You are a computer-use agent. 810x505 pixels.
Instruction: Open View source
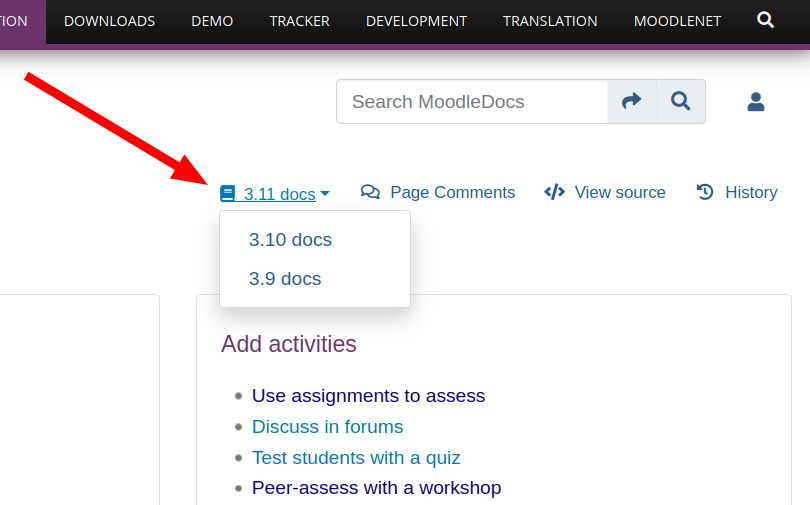[x=604, y=192]
